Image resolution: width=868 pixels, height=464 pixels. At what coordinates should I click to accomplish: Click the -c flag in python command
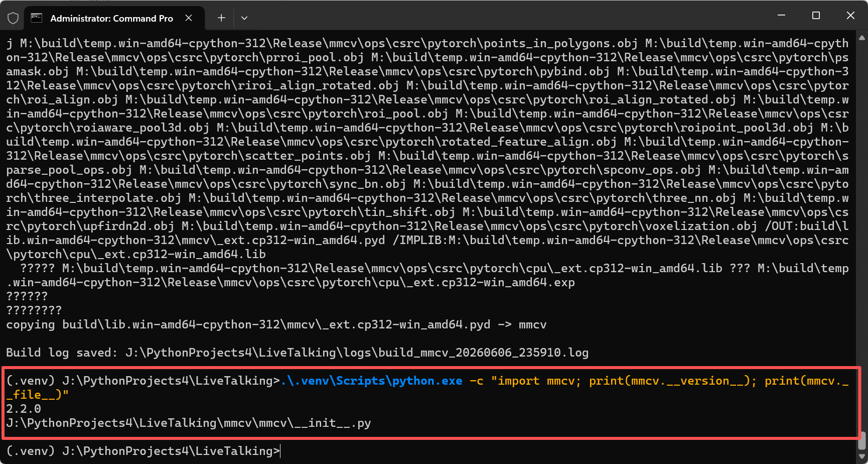(x=477, y=381)
